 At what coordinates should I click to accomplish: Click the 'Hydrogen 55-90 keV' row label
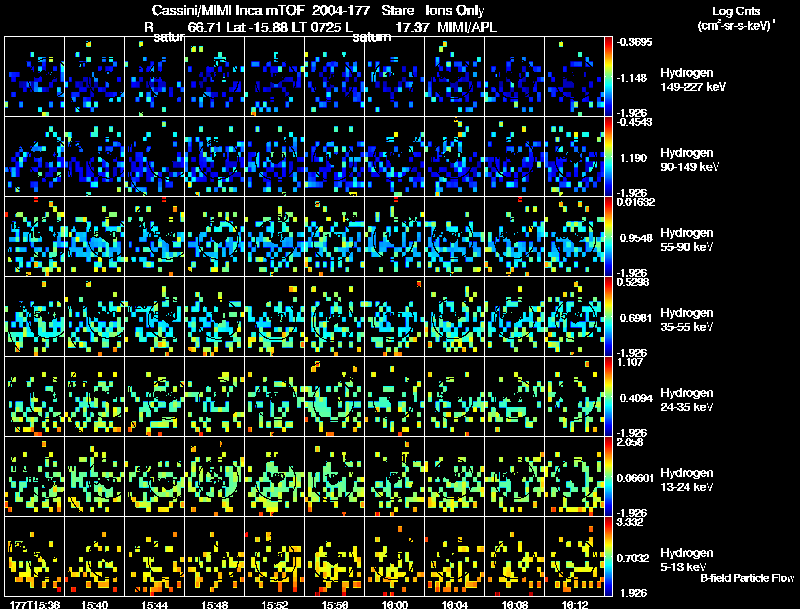click(x=687, y=240)
